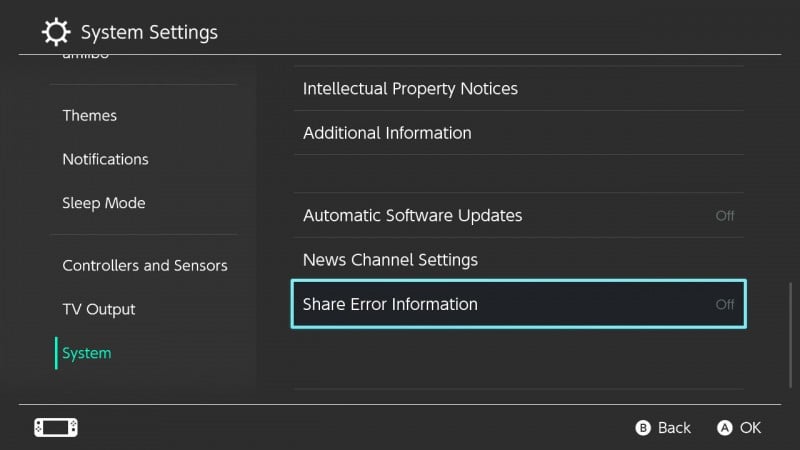This screenshot has height=450, width=800.
Task: Click the OK label in the footer
Action: (751, 428)
